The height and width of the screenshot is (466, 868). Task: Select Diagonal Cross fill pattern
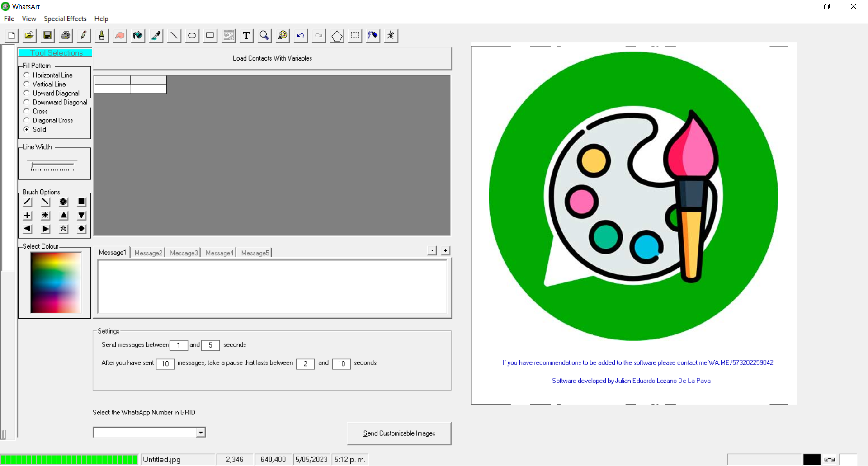[x=48, y=120]
